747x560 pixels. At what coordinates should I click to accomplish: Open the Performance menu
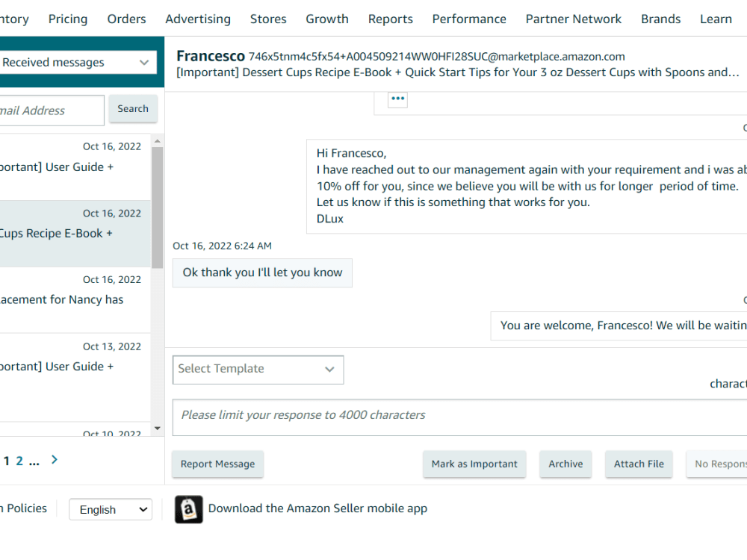pos(469,19)
